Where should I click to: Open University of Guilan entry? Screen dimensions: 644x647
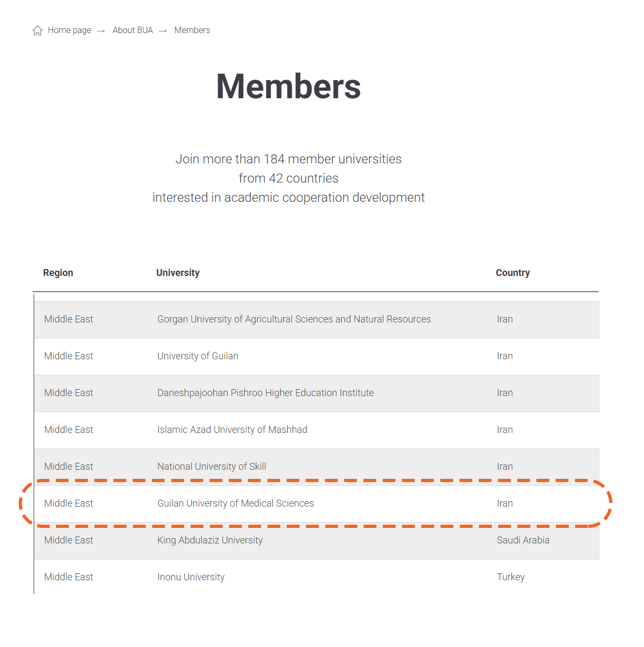[x=198, y=356]
